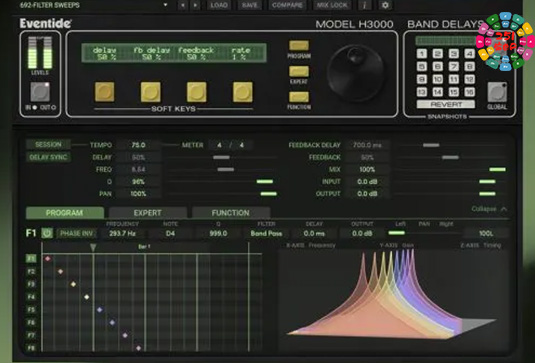The image size is (535, 363).
Task: Open the F1 NOTE dropdown showing D4
Action: pos(170,233)
